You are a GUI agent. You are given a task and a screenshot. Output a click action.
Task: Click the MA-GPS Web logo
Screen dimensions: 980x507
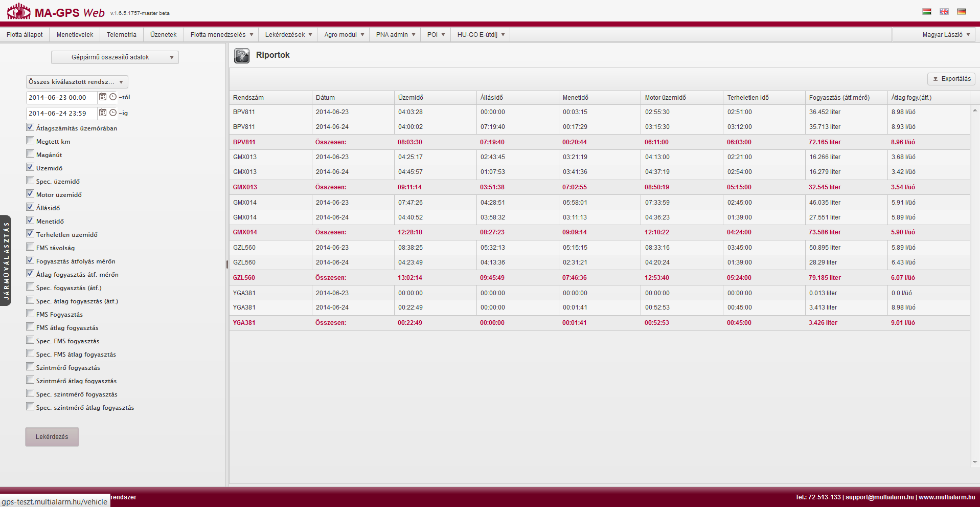56,11
